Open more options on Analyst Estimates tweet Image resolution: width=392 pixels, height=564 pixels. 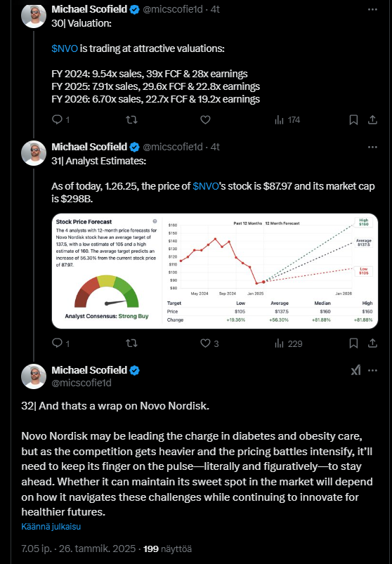(372, 147)
